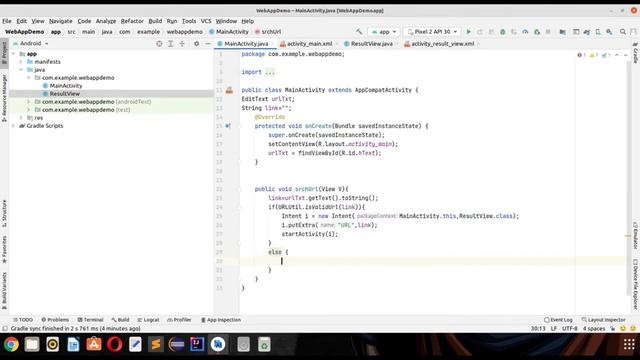Screen dimensions: 640x360
Task: Open IntelliJ IDEA from the dock
Action: pos(197,344)
